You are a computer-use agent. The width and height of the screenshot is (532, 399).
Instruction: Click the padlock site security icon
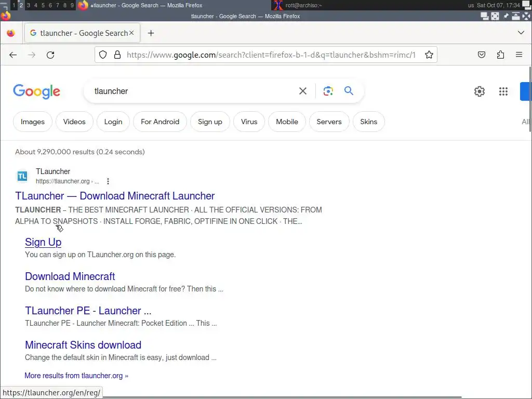117,55
